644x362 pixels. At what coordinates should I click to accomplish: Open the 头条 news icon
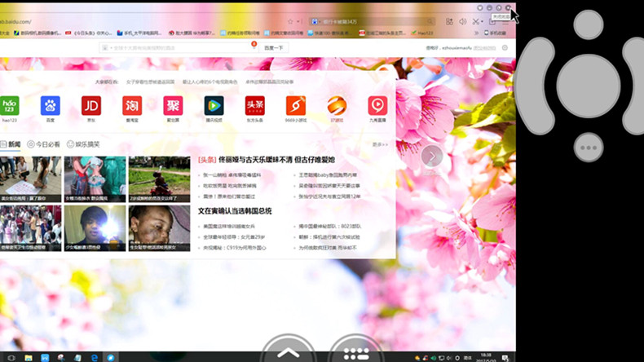coord(254,106)
